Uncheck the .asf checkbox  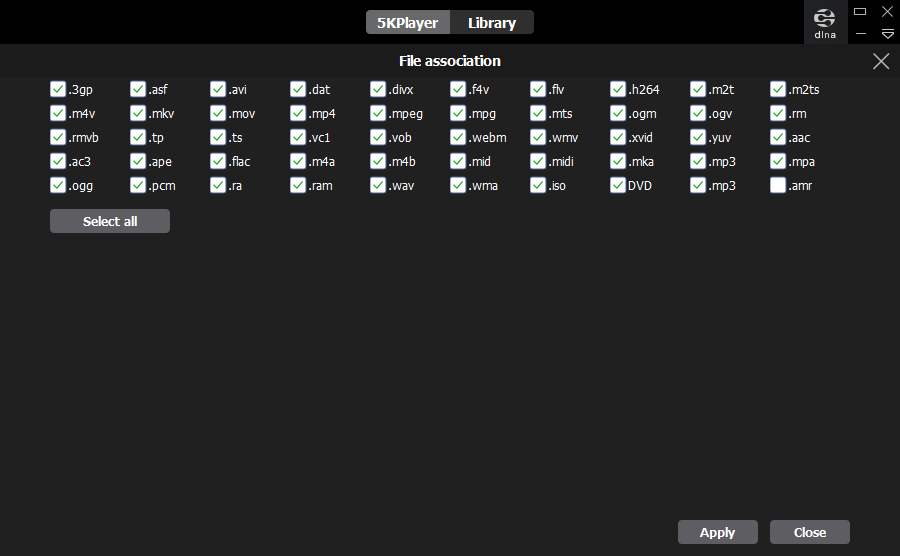[x=138, y=89]
